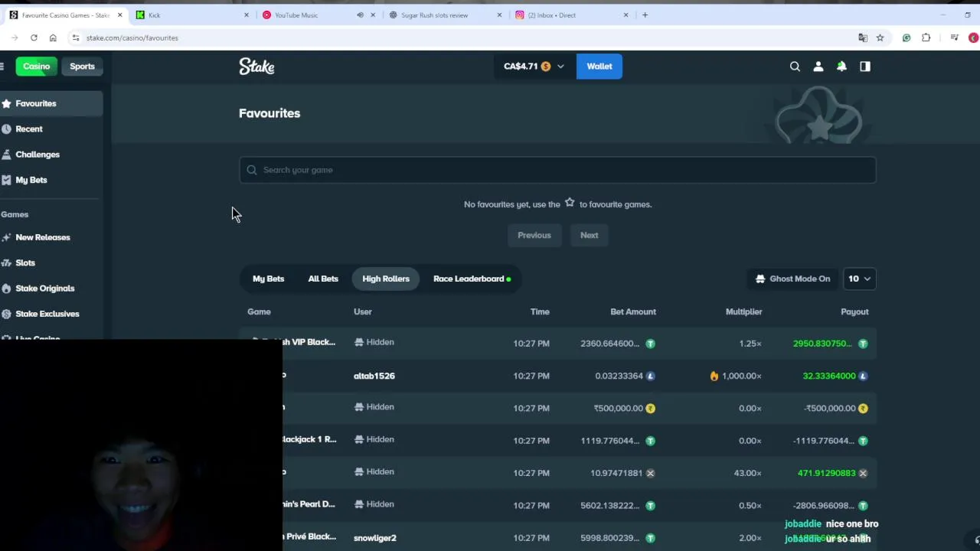This screenshot has height=551, width=980.
Task: Click the coin icon beside payout 32.33364000
Action: [863, 376]
